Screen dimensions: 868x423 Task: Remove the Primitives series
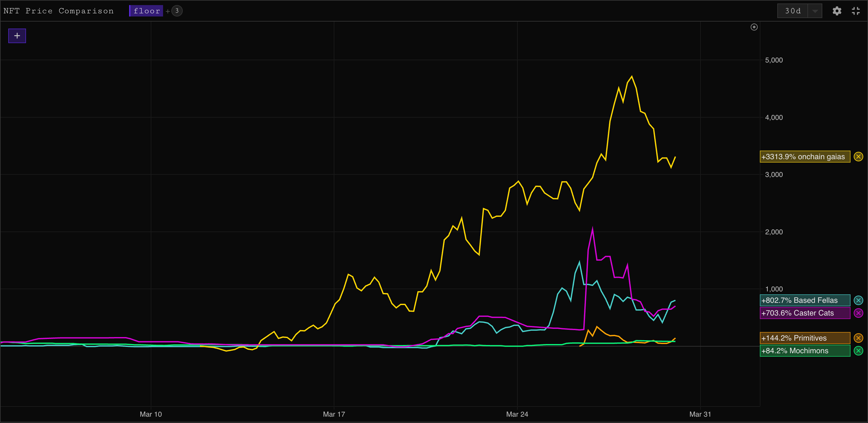[858, 338]
